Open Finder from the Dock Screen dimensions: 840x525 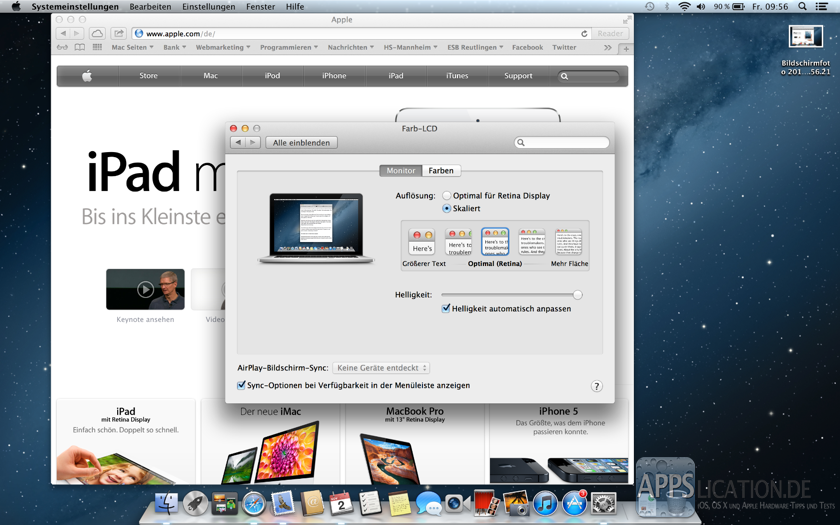pyautogui.click(x=166, y=504)
